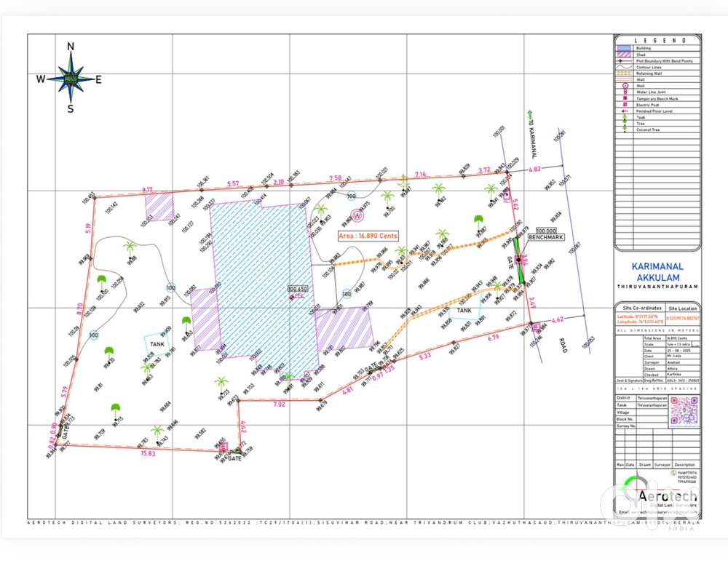The image size is (728, 566).
Task: Click the Coconut Tree symbol in the legend
Action: pos(625,129)
